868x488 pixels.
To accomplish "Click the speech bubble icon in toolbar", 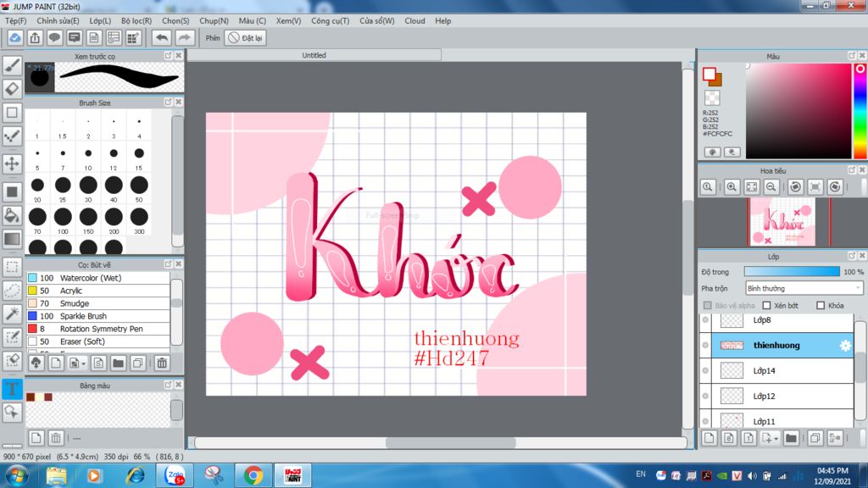I will pos(54,37).
